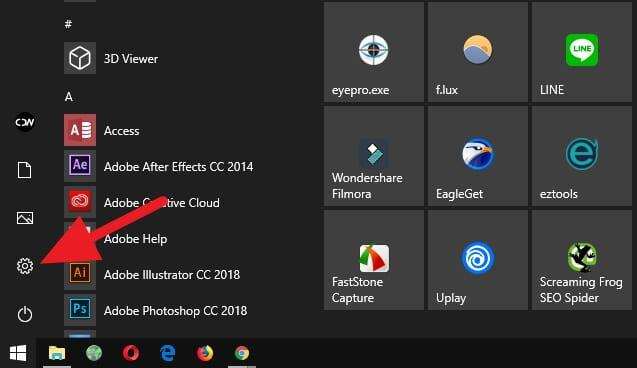Viewport: 637px width, 368px height.
Task: Open the f.lux tile
Action: [478, 52]
